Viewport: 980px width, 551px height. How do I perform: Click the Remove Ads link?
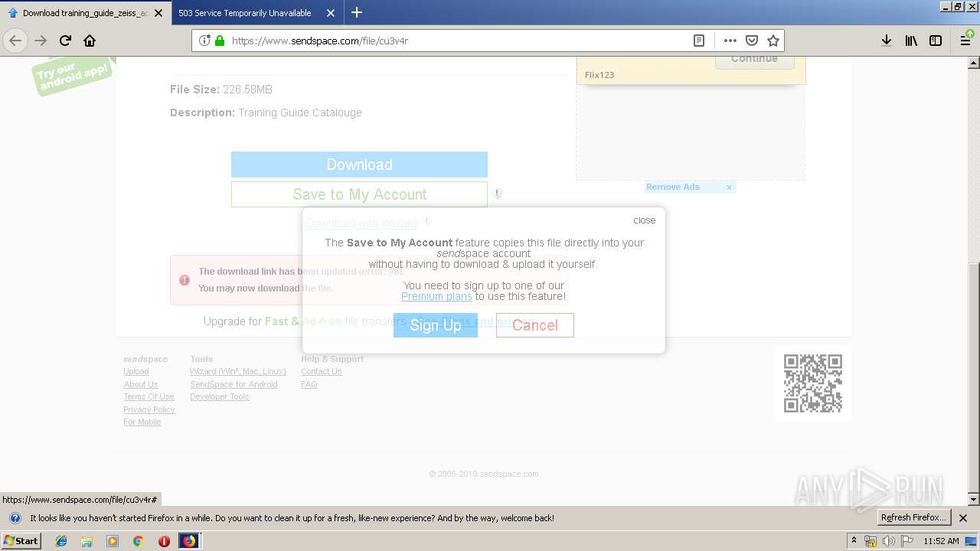673,187
